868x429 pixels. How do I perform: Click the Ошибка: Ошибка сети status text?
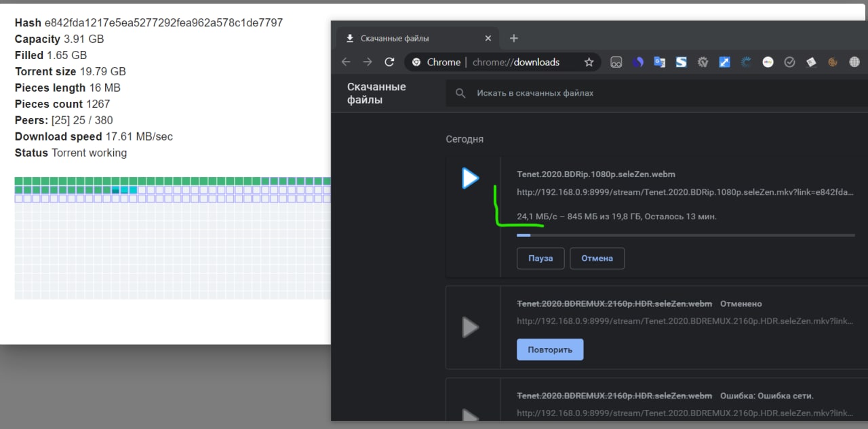coord(767,395)
